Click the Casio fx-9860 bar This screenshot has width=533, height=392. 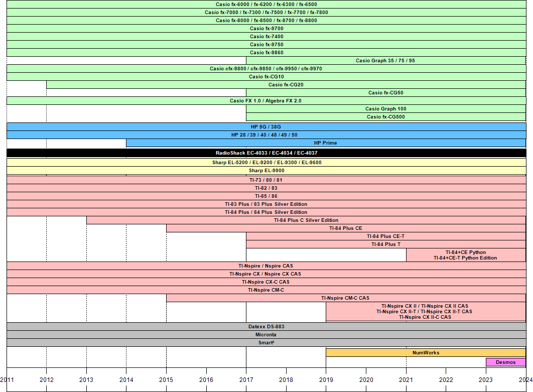[x=266, y=52]
